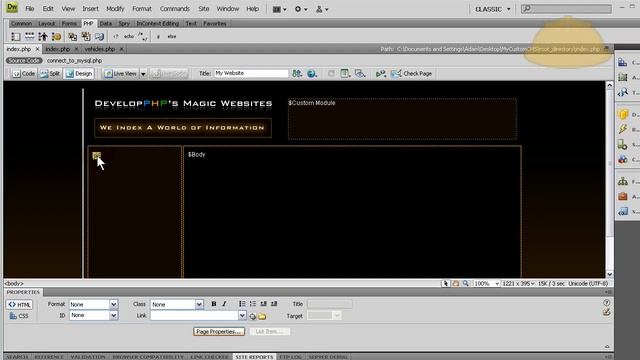The image size is (640, 360).
Task: Switch to the Spry insert tab
Action: point(124,24)
